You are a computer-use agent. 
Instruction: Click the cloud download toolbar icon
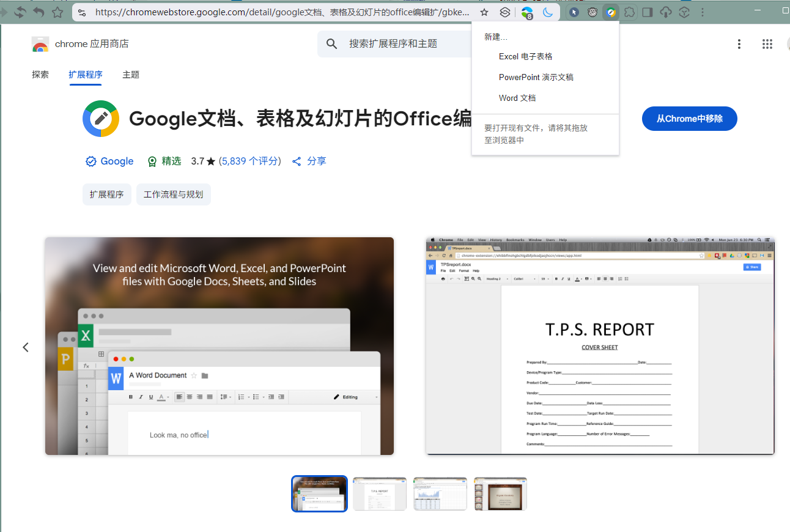[x=666, y=12]
